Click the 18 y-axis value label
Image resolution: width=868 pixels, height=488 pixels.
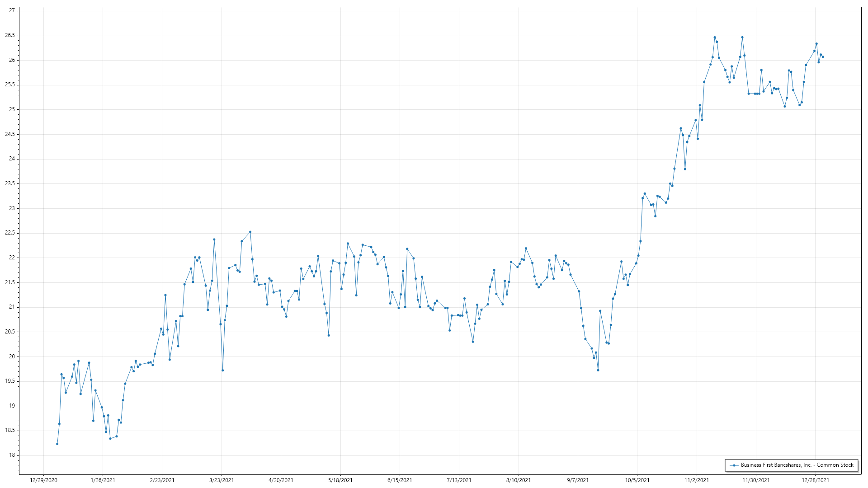(12, 455)
